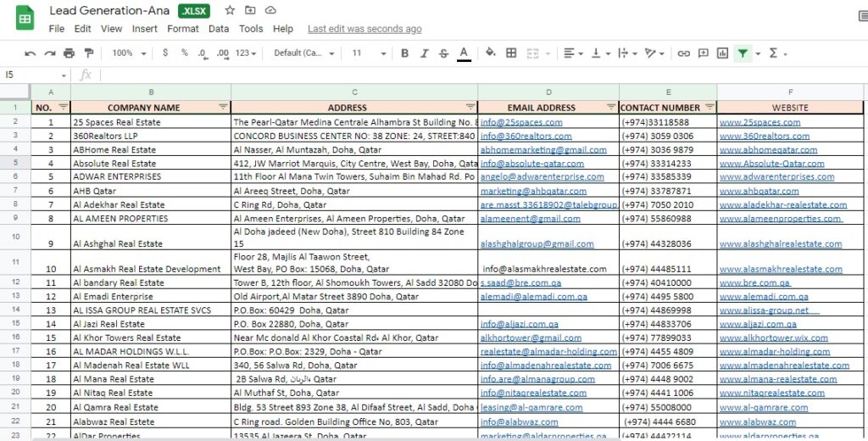Select the paint format tool

[88, 53]
